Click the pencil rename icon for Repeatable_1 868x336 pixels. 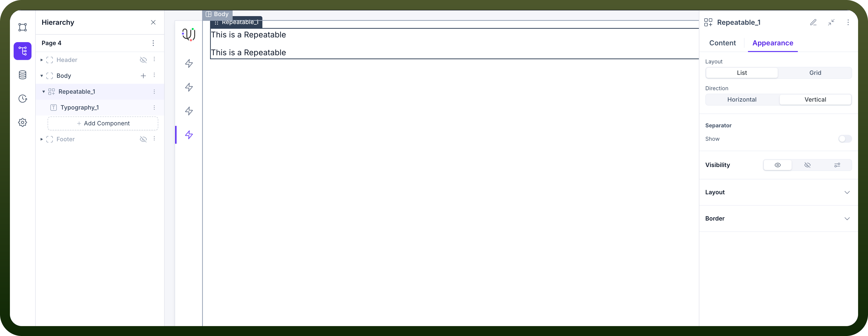click(813, 22)
